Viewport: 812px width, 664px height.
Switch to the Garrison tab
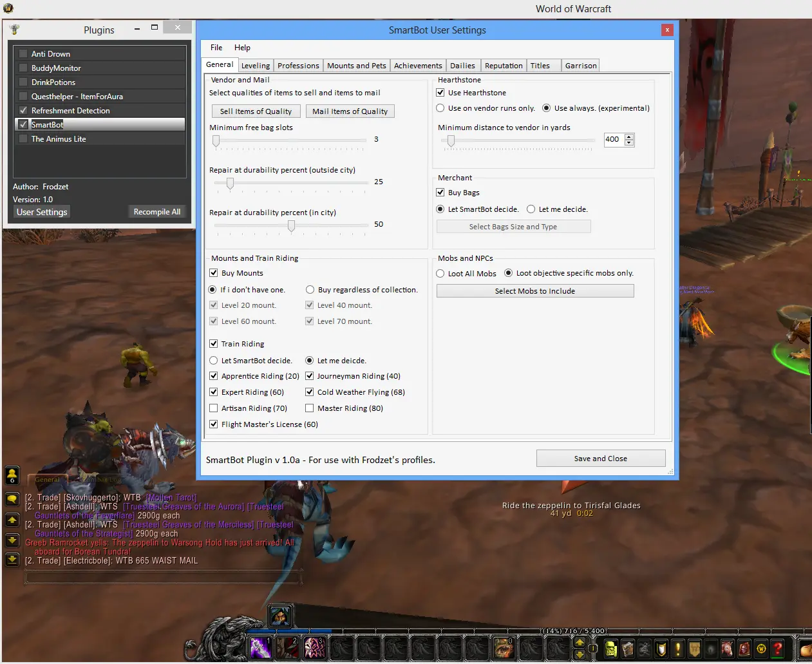(581, 66)
